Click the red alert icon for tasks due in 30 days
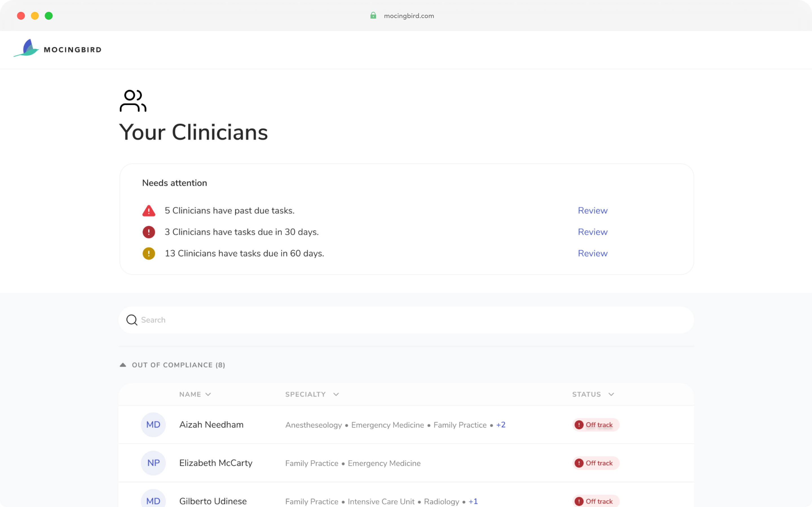The image size is (812, 507). click(x=149, y=232)
